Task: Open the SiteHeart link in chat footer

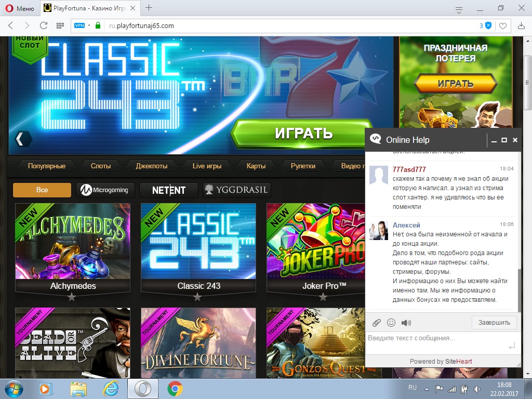Action: point(458,362)
